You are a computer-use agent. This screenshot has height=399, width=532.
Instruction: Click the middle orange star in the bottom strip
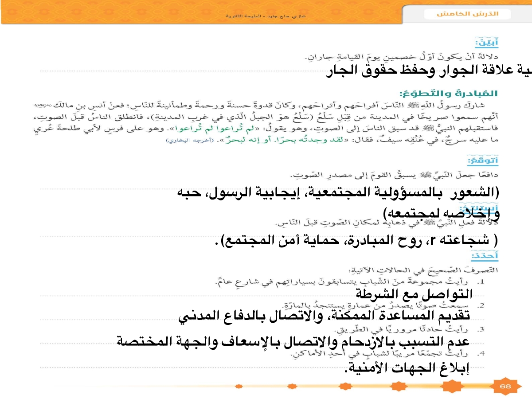344,386
